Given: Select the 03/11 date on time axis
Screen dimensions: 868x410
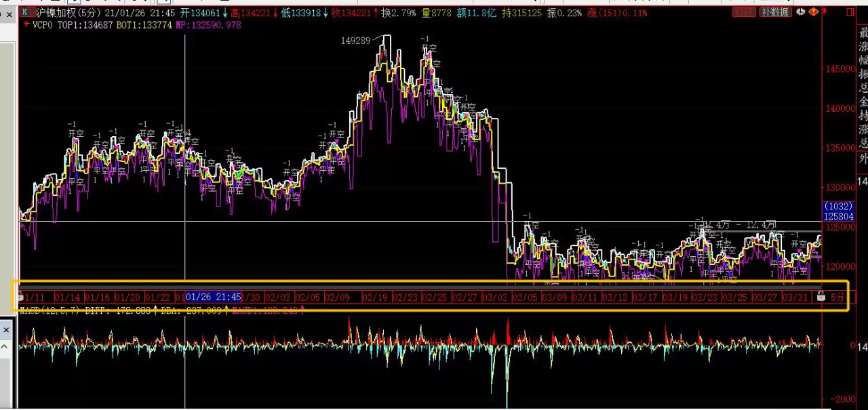Looking at the screenshot, I should (585, 297).
